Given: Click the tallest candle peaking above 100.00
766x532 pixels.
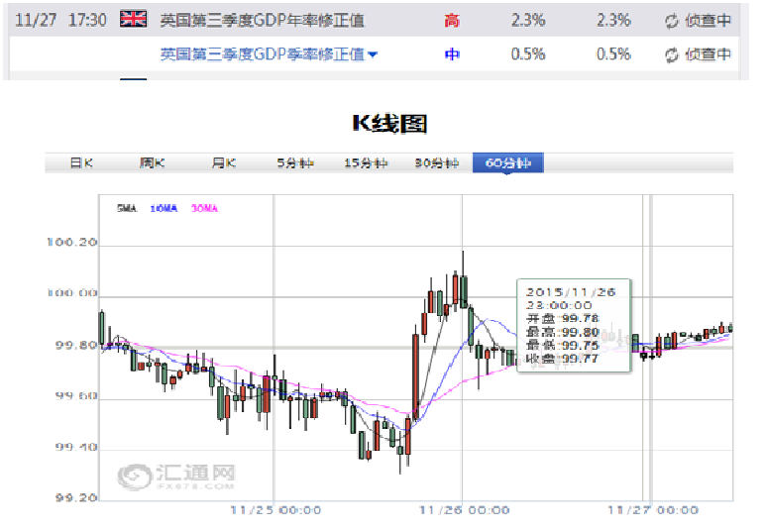Looking at the screenshot, I should point(463,291).
